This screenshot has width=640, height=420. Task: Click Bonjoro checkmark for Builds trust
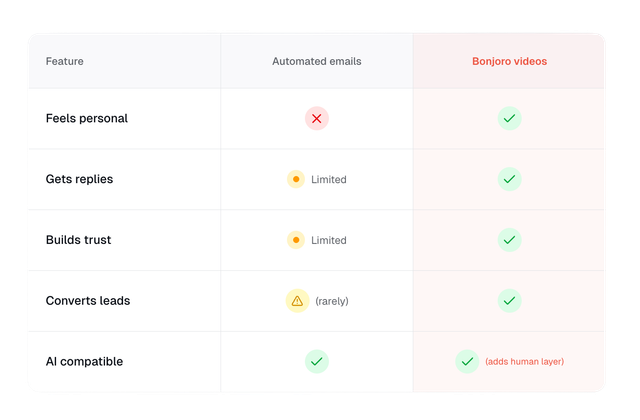click(x=510, y=240)
